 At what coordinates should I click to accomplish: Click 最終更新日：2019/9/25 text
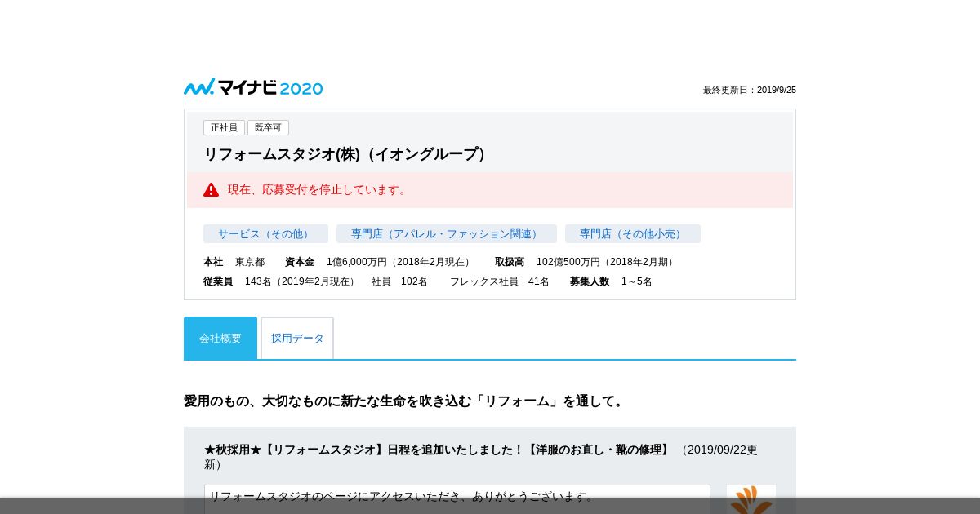750,90
